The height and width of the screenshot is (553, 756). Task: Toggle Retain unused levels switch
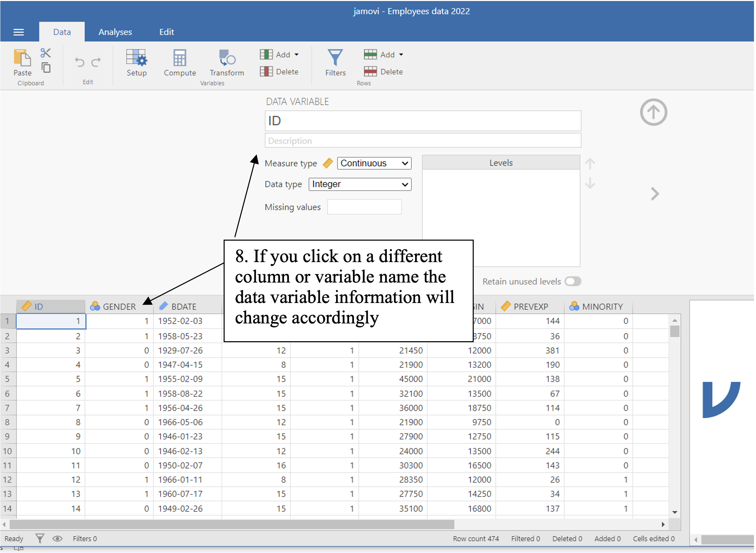coord(573,281)
